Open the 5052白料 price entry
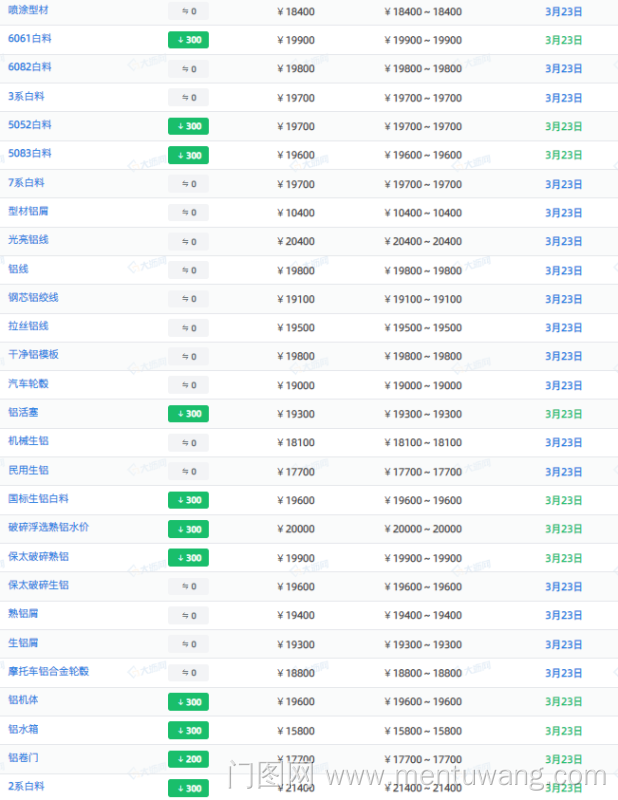 tap(29, 125)
